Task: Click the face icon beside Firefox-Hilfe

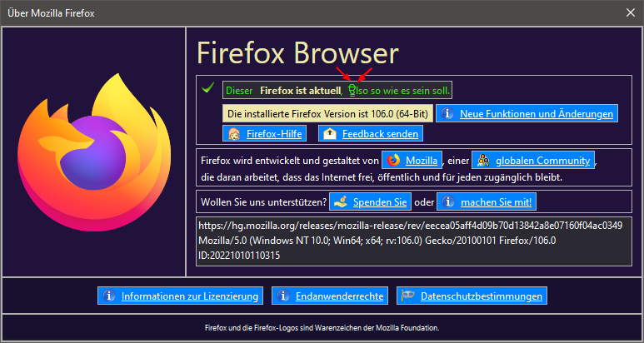Action: tap(232, 133)
